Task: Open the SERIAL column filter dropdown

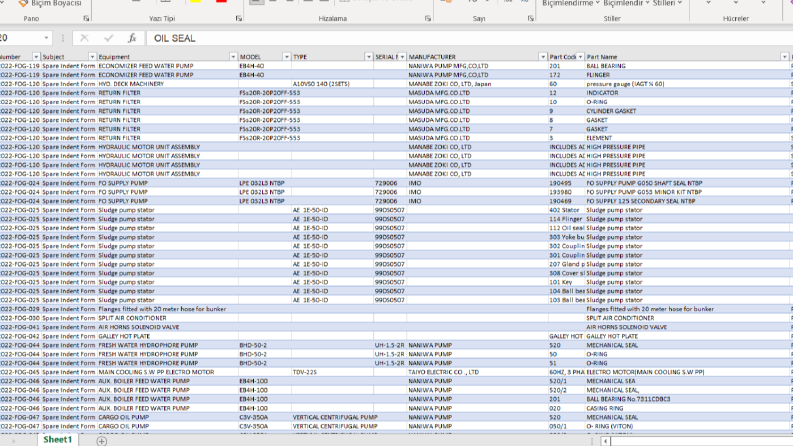Action: click(402, 57)
